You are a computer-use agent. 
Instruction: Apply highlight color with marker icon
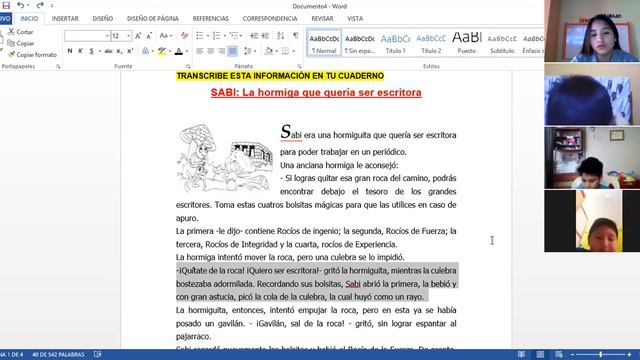point(162,51)
